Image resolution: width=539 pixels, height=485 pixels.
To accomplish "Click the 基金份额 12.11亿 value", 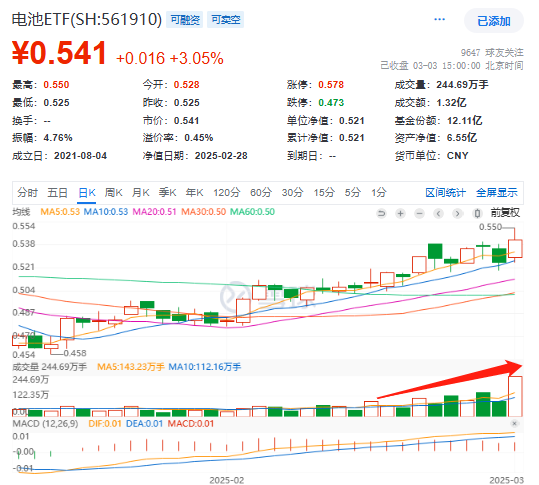I will click(464, 121).
